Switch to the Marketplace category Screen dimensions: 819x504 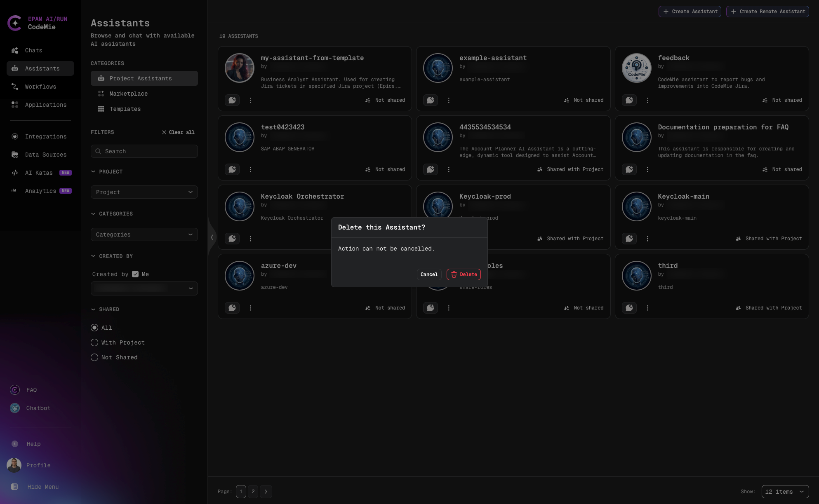click(x=128, y=94)
